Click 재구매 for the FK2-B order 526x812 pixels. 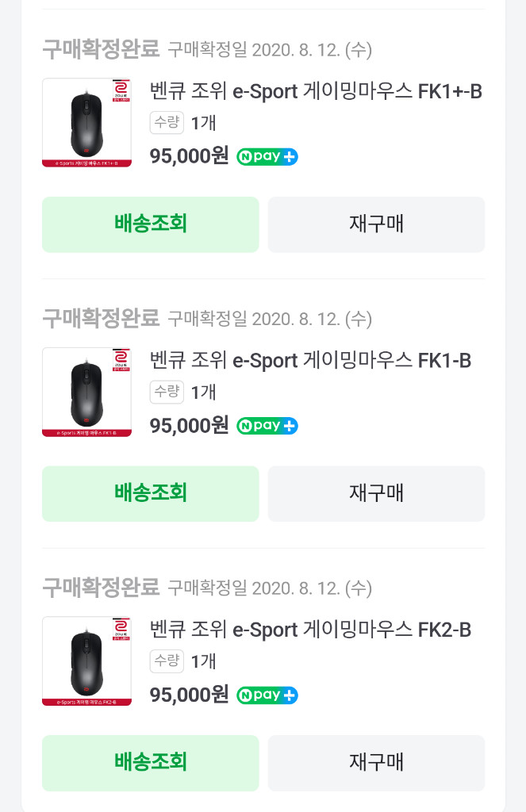[x=376, y=763]
